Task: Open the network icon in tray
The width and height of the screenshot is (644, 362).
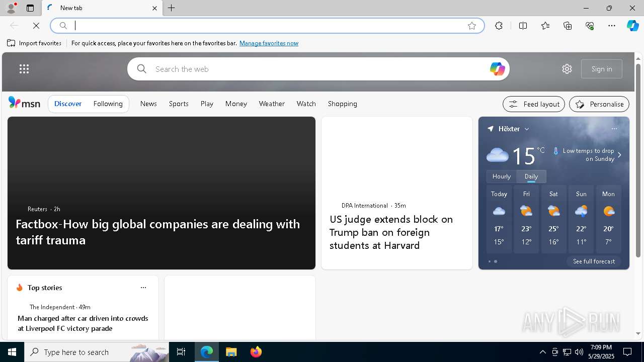Action: point(567,352)
